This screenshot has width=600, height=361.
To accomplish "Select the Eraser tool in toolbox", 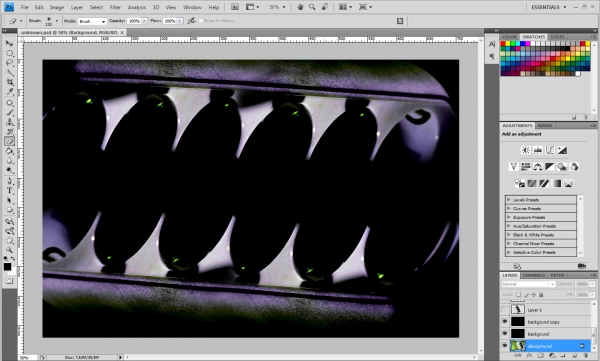I will (x=9, y=141).
